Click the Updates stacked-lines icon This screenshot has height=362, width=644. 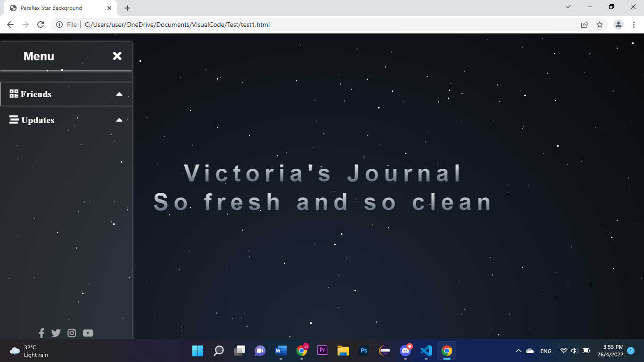click(14, 120)
